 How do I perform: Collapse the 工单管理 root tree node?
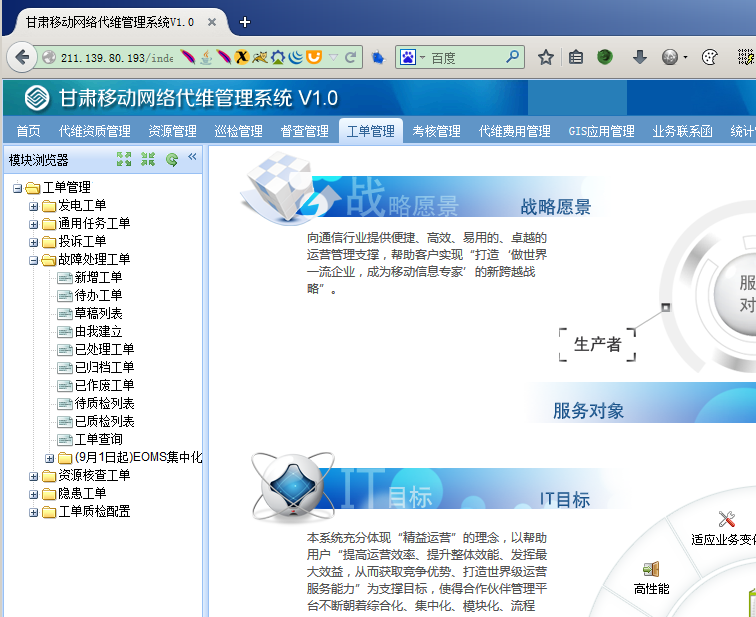tap(17, 188)
